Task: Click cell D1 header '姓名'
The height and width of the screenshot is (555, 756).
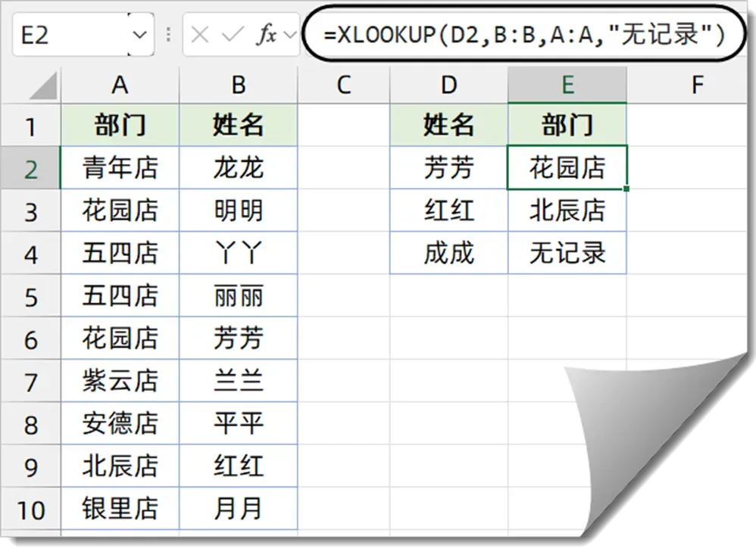Action: pyautogui.click(x=449, y=125)
